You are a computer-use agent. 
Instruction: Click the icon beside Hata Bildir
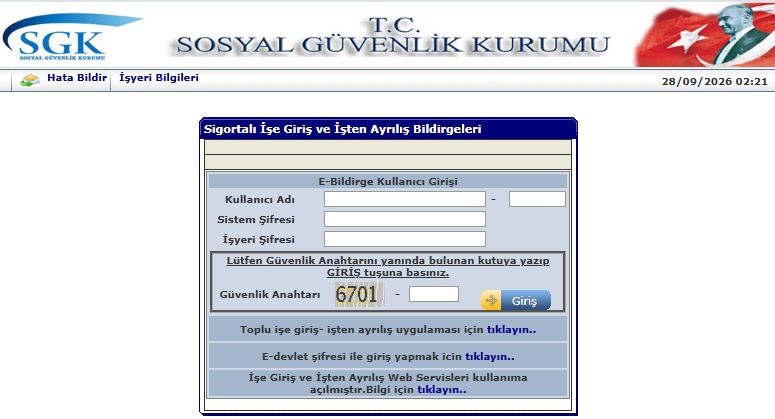pyautogui.click(x=30, y=80)
